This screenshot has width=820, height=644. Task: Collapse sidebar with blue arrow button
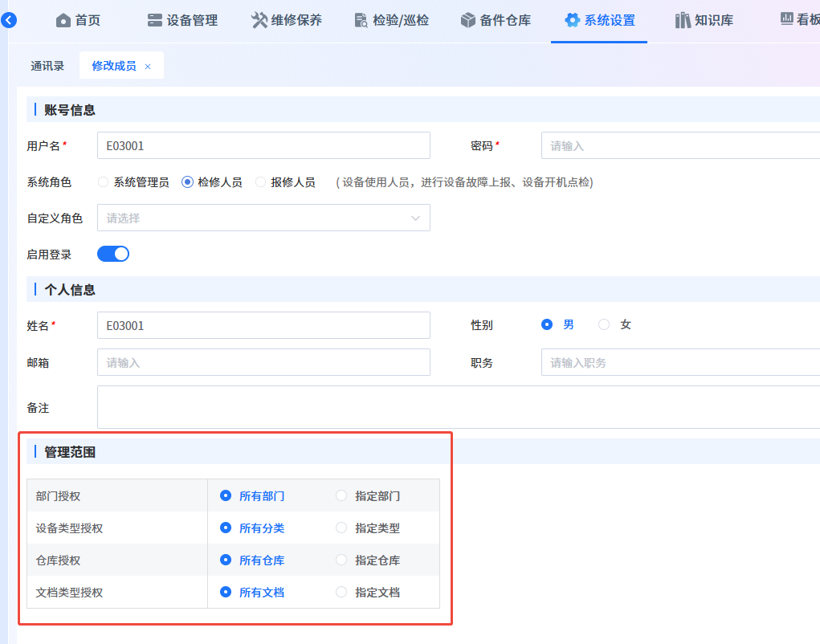[x=9, y=20]
